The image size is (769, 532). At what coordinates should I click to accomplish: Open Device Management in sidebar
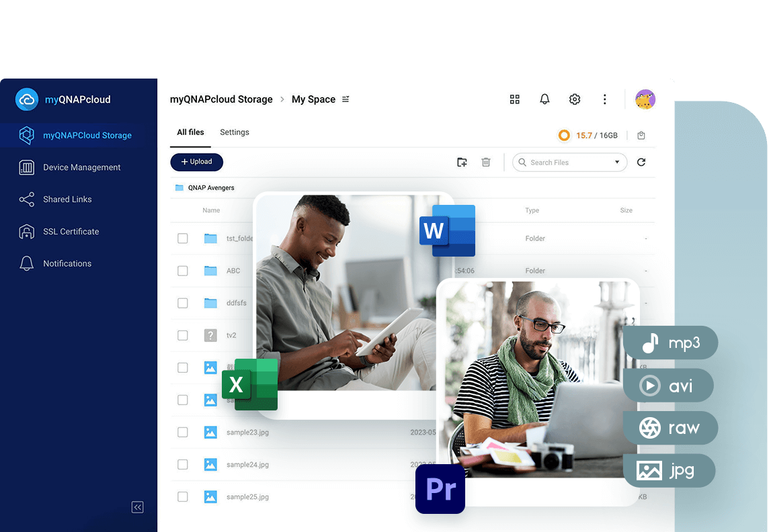pos(81,167)
